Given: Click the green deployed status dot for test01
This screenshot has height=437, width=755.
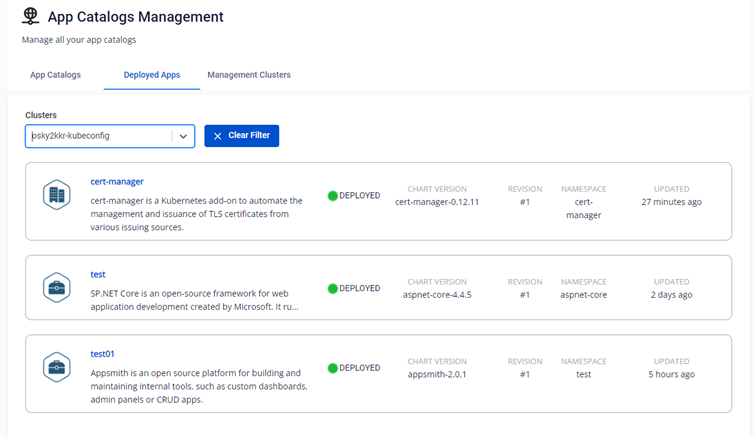Looking at the screenshot, I should coord(333,368).
